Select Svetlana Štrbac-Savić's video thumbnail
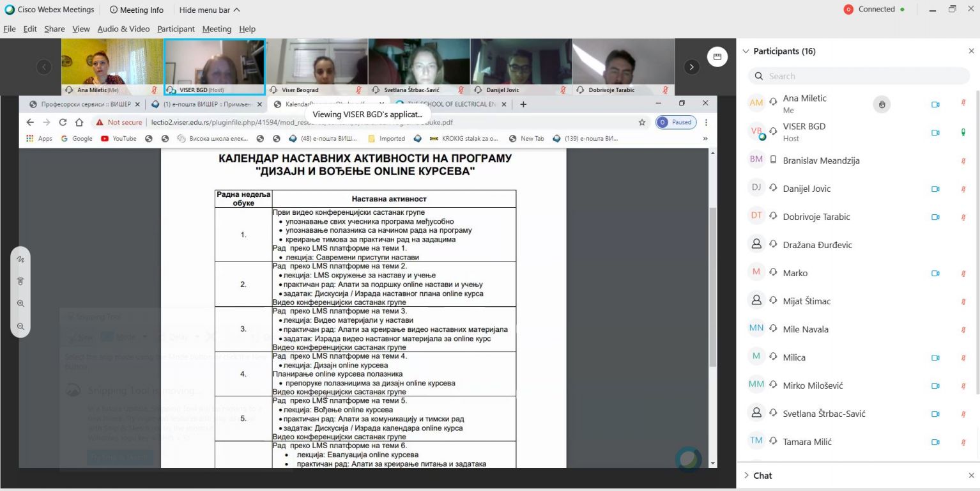Screen dimensions: 980x491 [419, 66]
